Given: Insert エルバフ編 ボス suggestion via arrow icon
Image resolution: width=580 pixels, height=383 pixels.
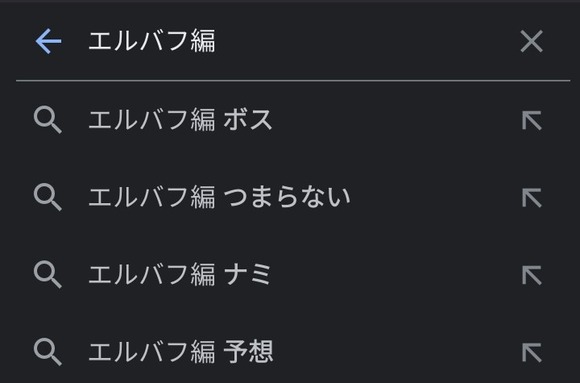Looking at the screenshot, I should (x=532, y=120).
